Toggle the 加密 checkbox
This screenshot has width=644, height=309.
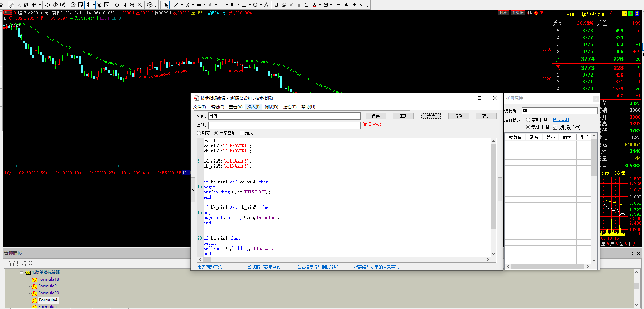[x=242, y=133]
